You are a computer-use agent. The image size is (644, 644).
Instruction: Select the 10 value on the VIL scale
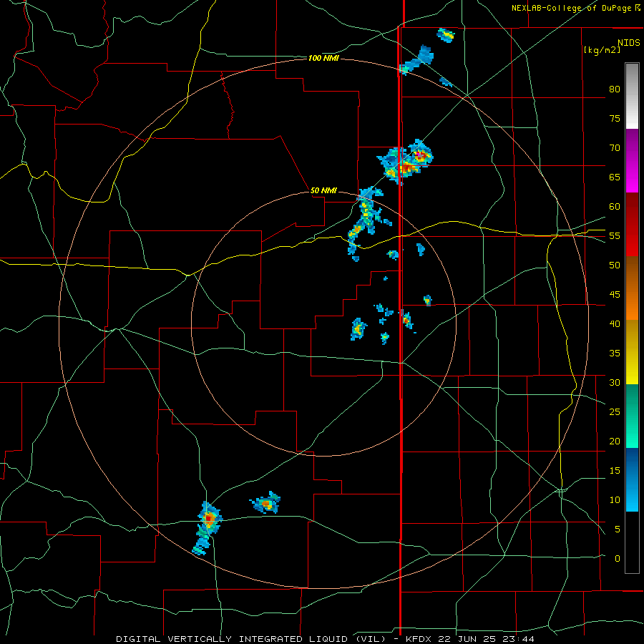[x=615, y=500]
